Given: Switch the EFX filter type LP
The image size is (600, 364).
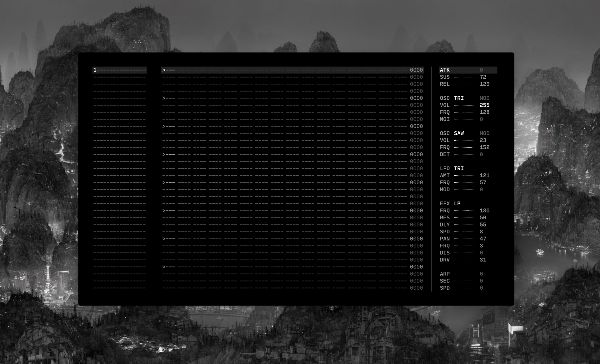Looking at the screenshot, I should pyautogui.click(x=457, y=204).
